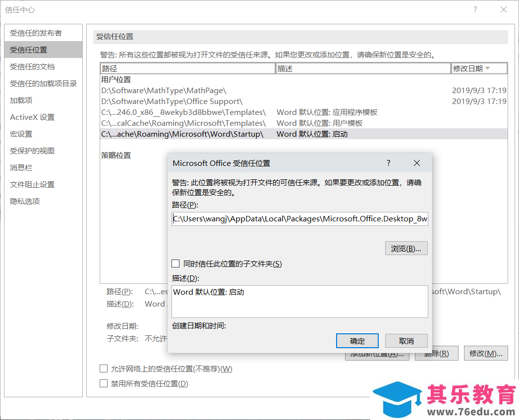
Task: Close the Microsoft Office 受信任位置 dialog
Action: [x=417, y=163]
